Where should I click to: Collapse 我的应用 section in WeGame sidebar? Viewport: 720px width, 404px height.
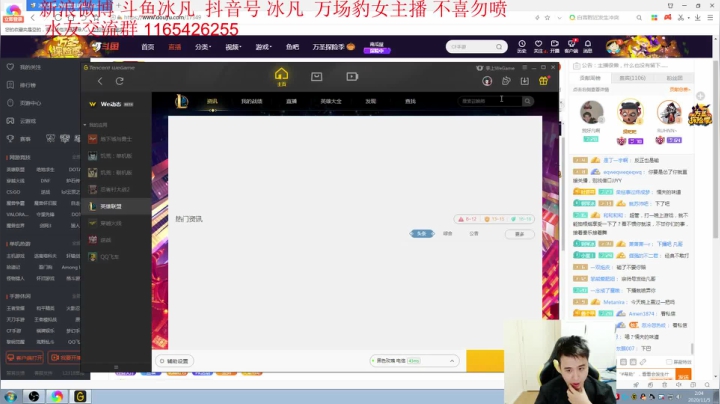(85, 125)
